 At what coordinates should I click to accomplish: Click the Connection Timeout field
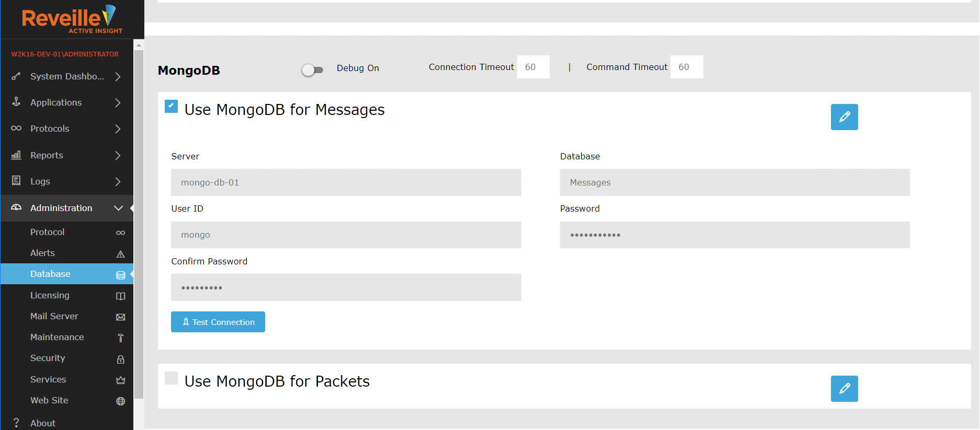click(533, 67)
